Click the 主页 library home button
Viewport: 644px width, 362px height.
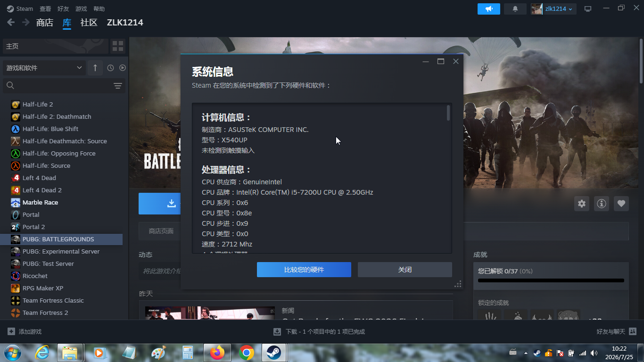56,46
